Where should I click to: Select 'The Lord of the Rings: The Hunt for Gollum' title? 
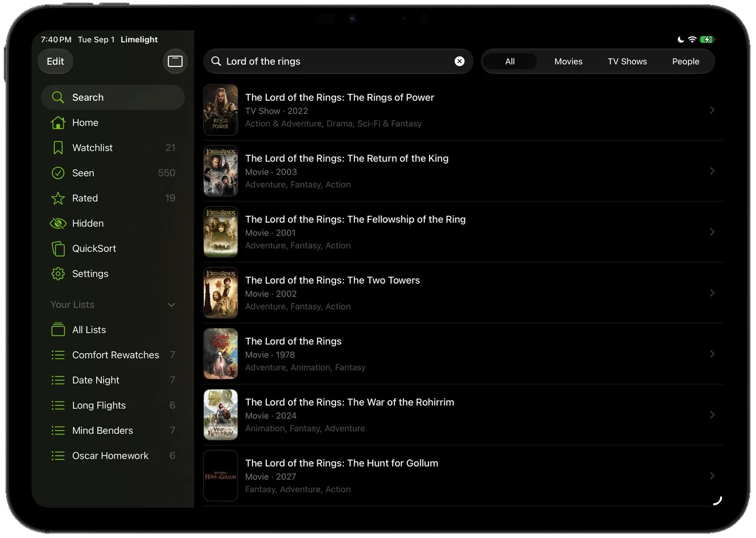pos(341,463)
